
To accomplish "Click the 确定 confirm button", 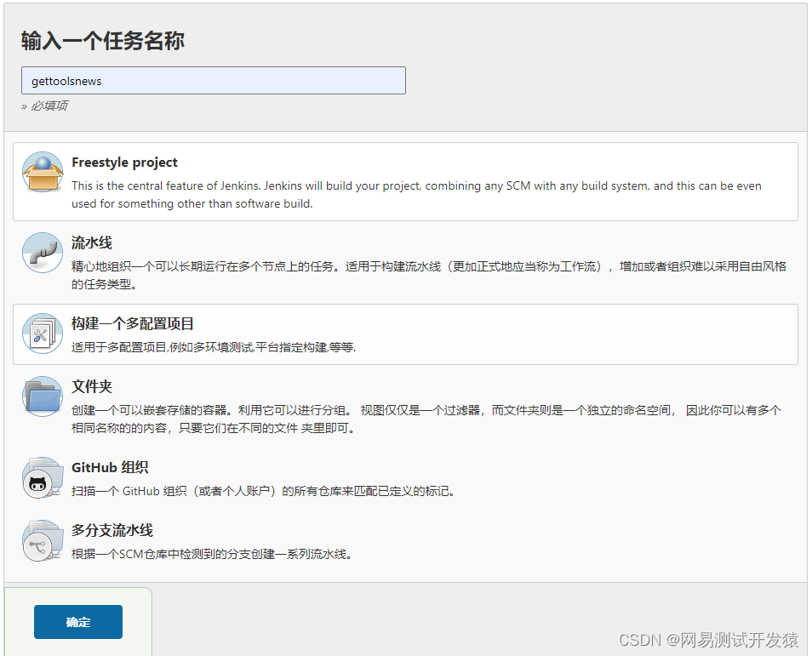I will coord(77,622).
